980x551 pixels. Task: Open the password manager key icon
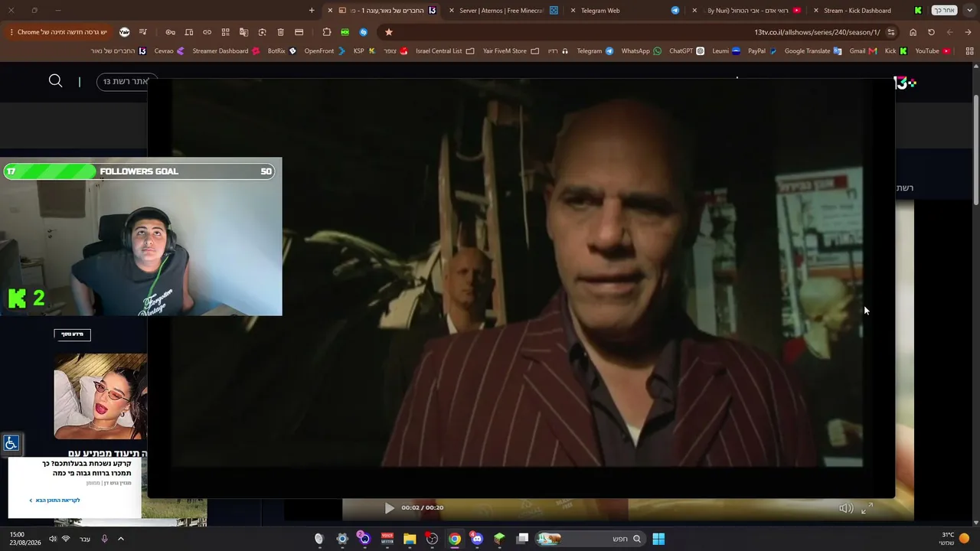(x=170, y=32)
